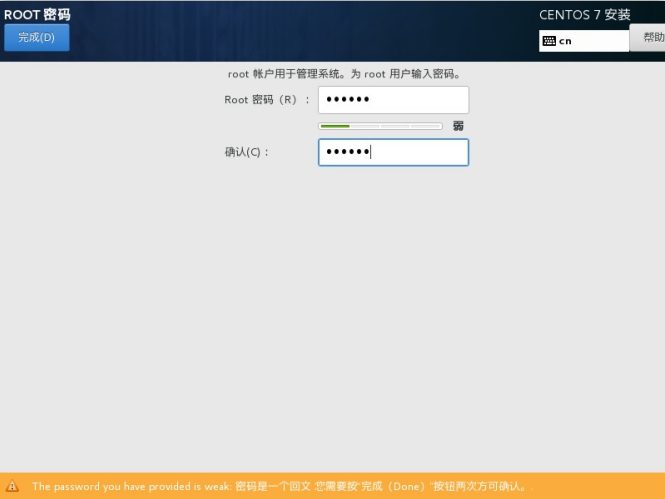Click the 弱 strength indicator label
This screenshot has height=499, width=665.
click(458, 126)
